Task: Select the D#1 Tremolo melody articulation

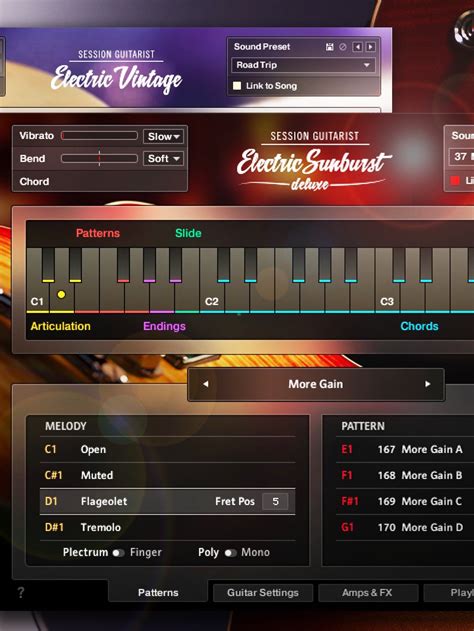Action: [167, 527]
